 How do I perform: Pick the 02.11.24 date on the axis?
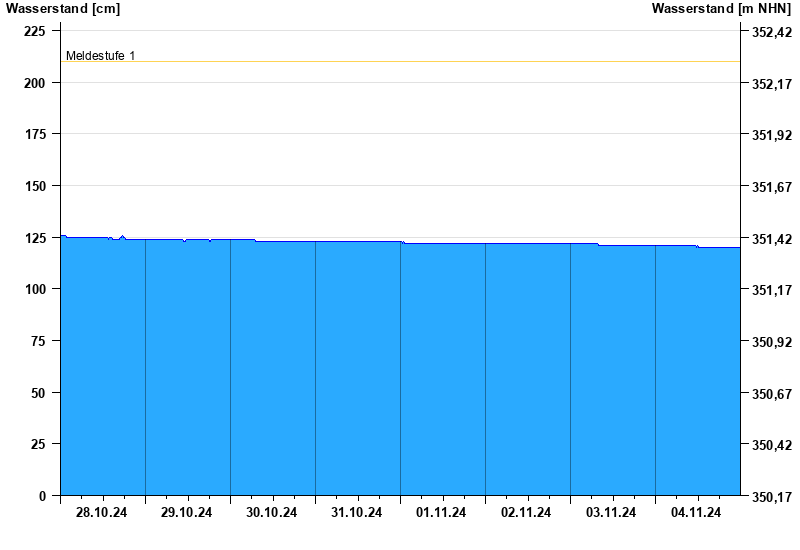pyautogui.click(x=527, y=513)
